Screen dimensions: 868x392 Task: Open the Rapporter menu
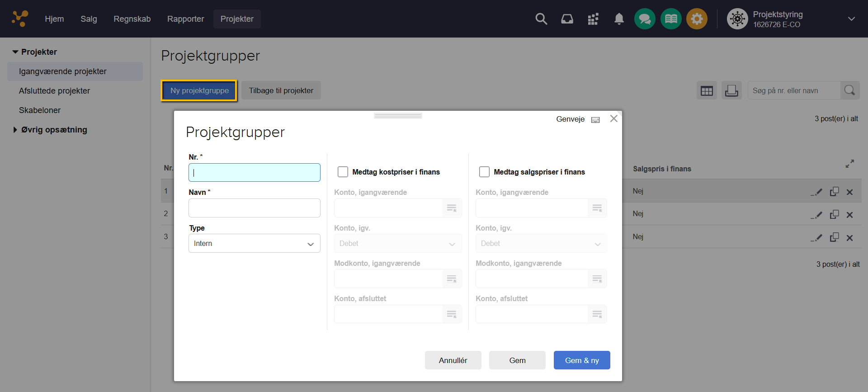185,19
